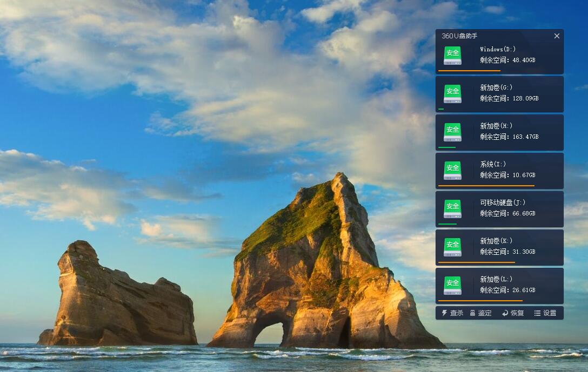Click the safe drive icon for Windows (D:)
Image resolution: width=588 pixels, height=372 pixels.
[453, 56]
